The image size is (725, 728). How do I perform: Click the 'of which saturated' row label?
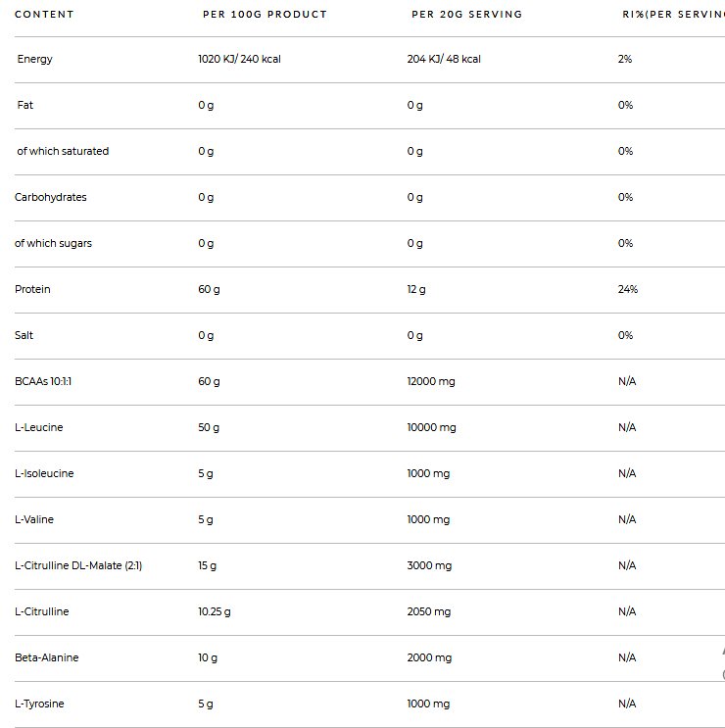(63, 151)
